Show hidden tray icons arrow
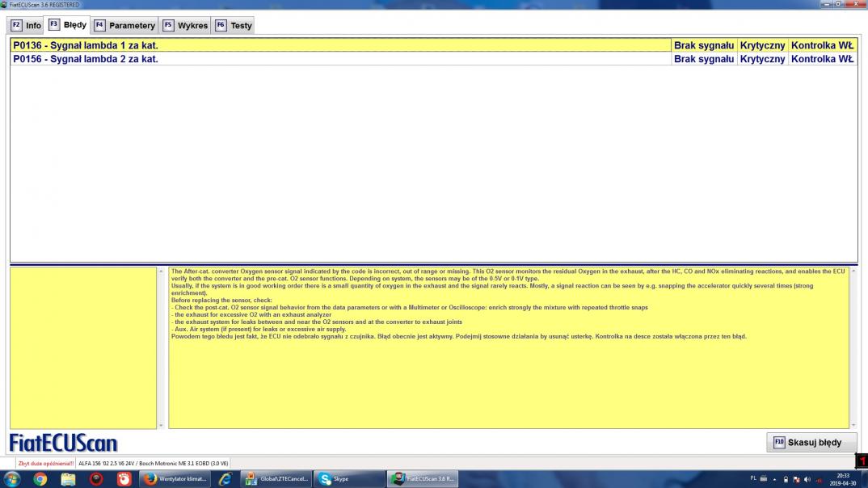The image size is (868, 488). (x=774, y=479)
